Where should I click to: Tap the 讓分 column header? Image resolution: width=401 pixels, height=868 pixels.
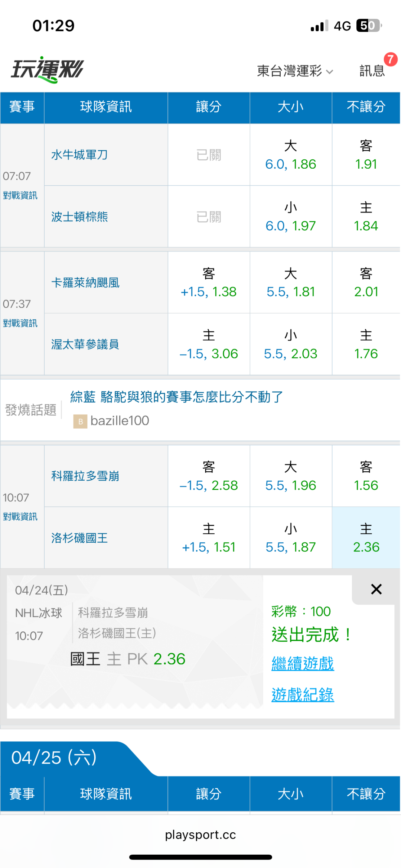209,107
